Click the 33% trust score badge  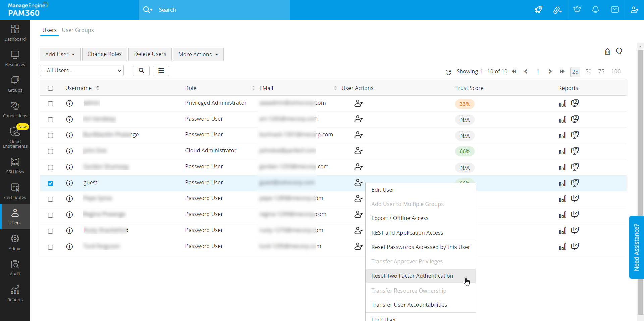point(465,104)
